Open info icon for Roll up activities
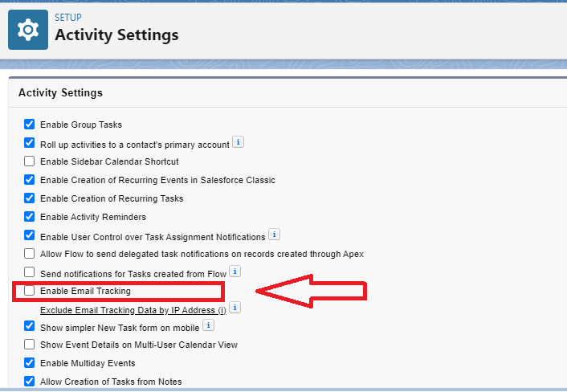567x392 pixels. [238, 142]
